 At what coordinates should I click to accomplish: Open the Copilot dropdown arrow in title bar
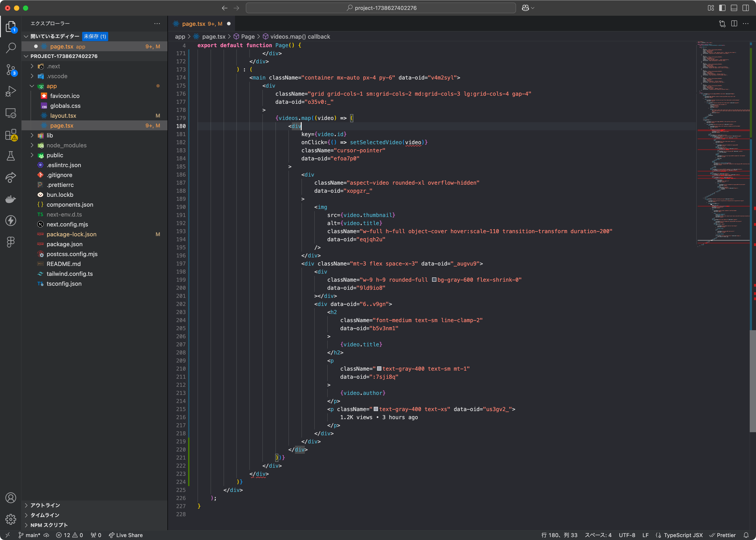click(x=533, y=8)
